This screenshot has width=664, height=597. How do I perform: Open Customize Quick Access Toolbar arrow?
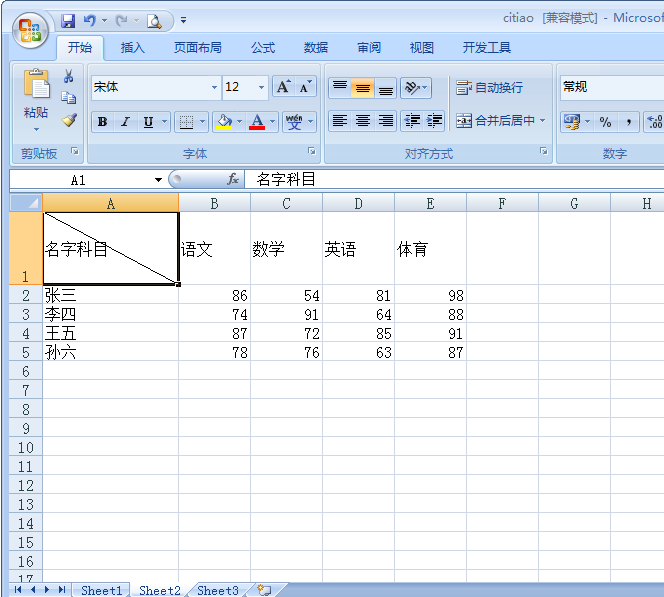183,20
